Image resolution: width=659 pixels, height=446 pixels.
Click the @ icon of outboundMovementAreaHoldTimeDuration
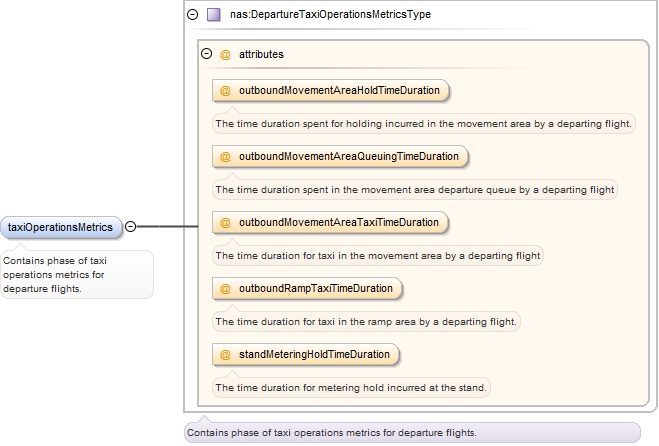pos(225,91)
